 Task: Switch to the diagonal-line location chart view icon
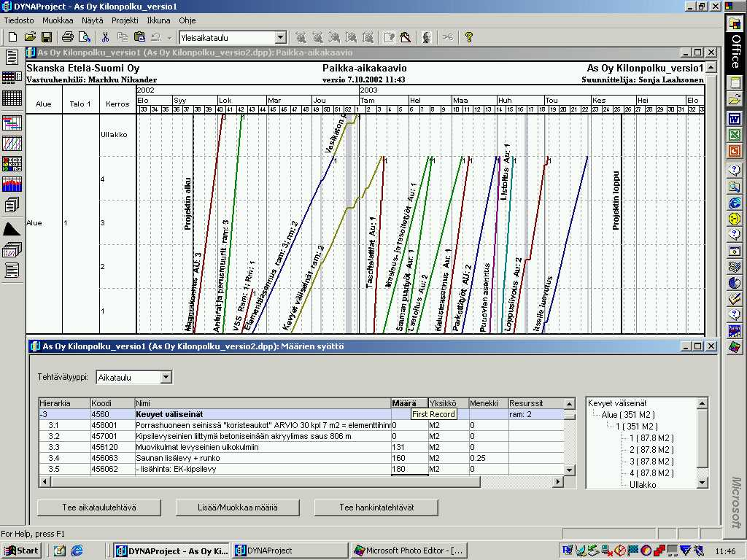pos(12,144)
